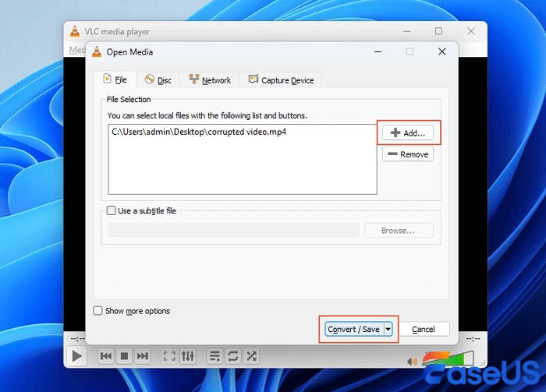
Task: Click the Play button in VLC player
Action: pos(76,356)
